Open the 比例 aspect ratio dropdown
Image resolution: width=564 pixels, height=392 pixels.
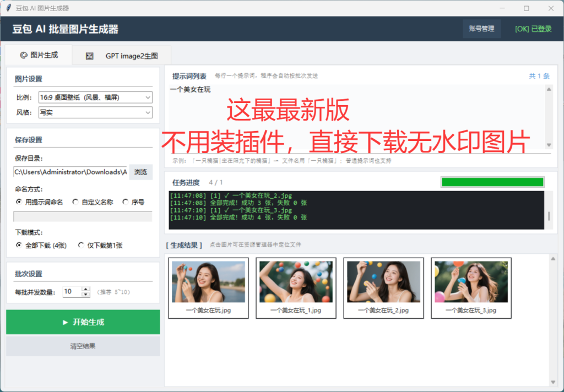95,97
